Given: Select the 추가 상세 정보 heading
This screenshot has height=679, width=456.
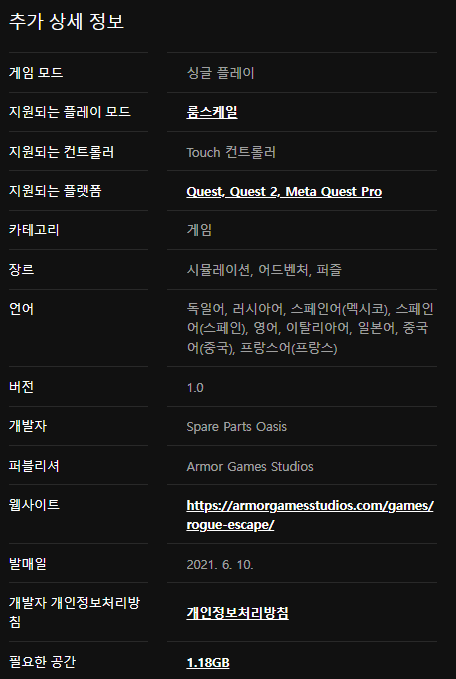Looking at the screenshot, I should [67, 22].
